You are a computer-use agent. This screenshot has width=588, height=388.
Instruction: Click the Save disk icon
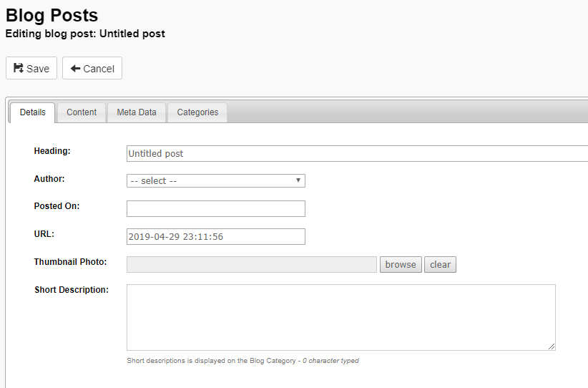[19, 68]
